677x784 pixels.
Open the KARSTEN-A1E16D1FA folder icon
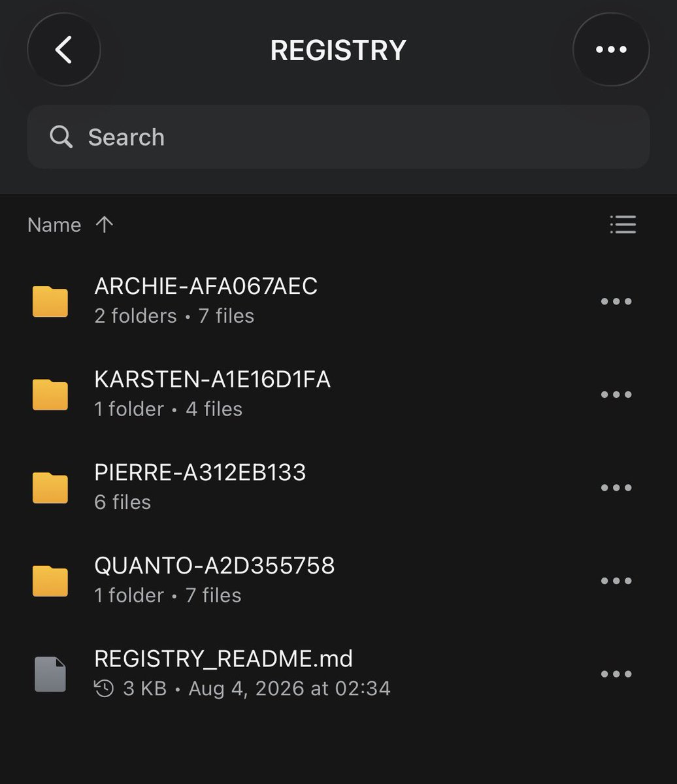tap(50, 395)
